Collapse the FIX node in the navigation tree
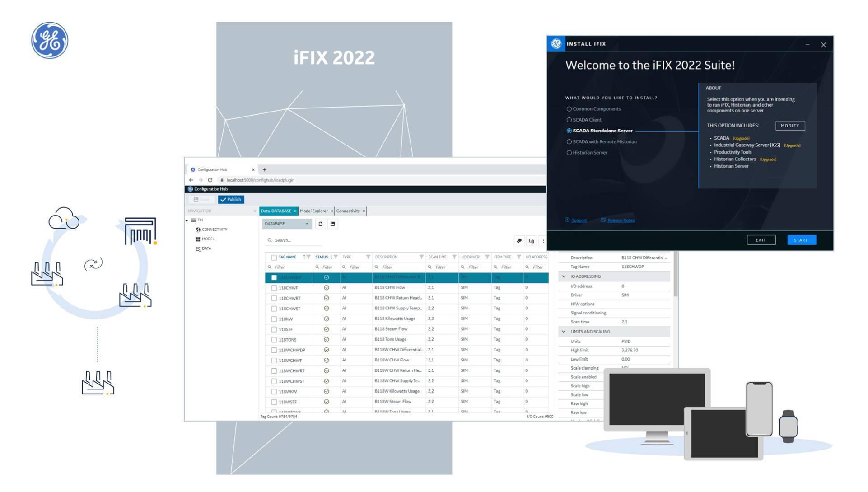 pyautogui.click(x=187, y=221)
